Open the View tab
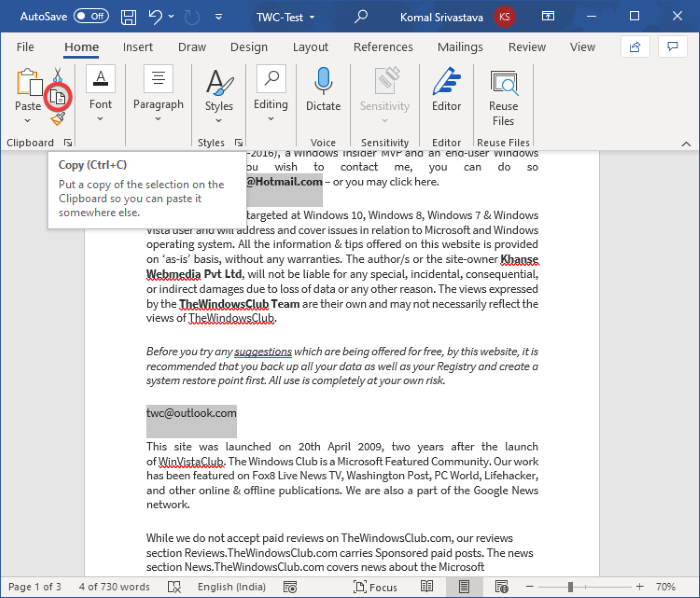The height and width of the screenshot is (598, 700). click(x=582, y=47)
